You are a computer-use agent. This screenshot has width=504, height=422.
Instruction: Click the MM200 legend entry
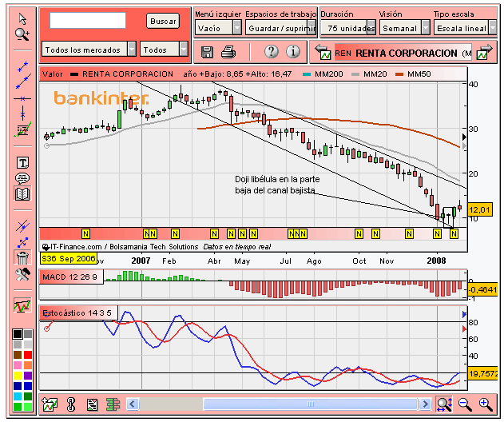(323, 74)
